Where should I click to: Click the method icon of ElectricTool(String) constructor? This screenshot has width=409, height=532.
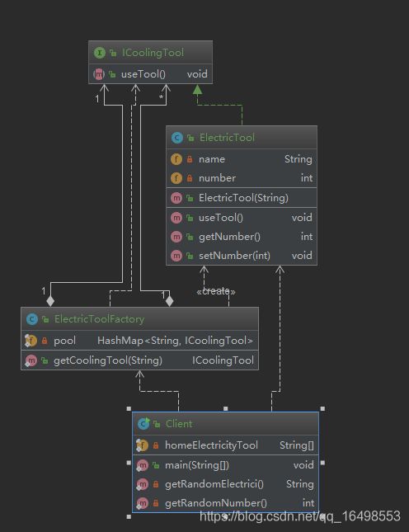(176, 198)
